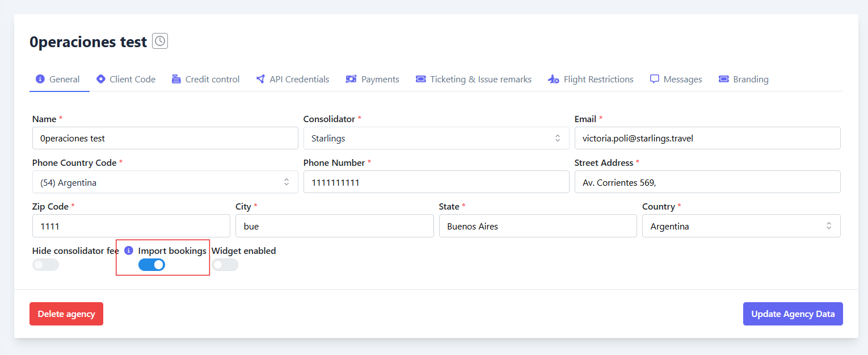The height and width of the screenshot is (355, 868).
Task: Click the Credit control tab icon
Action: click(176, 79)
